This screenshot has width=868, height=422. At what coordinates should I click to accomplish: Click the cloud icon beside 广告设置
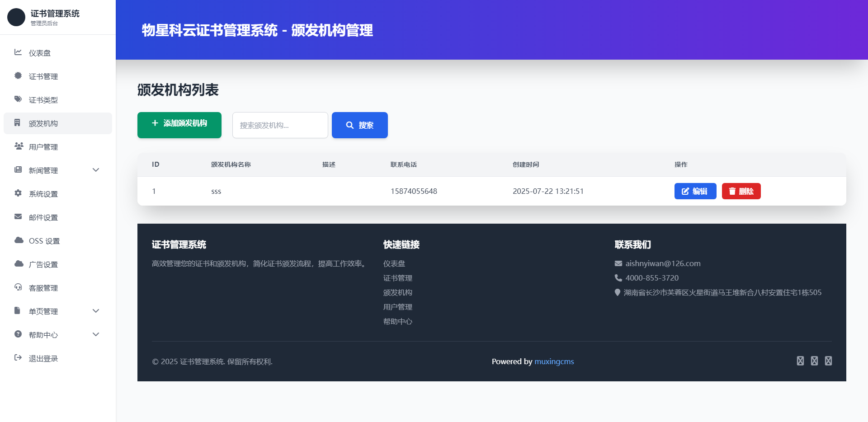(19, 263)
